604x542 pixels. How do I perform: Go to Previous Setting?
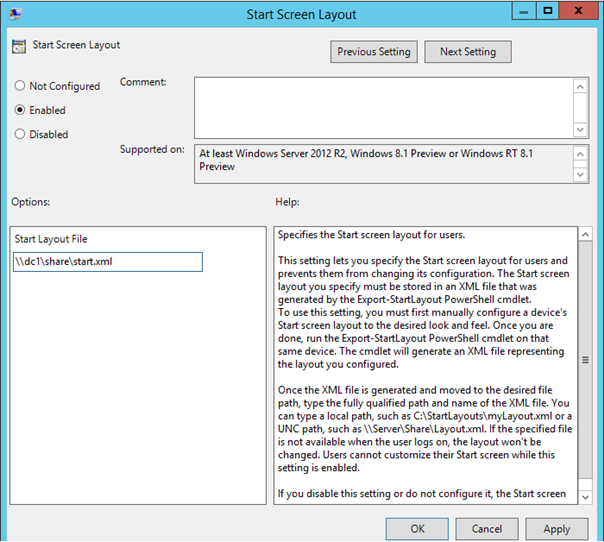pyautogui.click(x=373, y=52)
